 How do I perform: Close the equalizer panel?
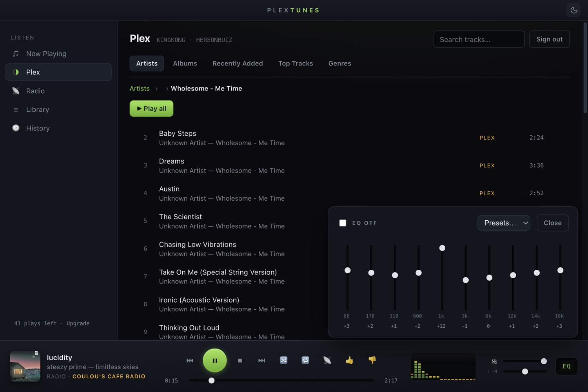pyautogui.click(x=552, y=223)
